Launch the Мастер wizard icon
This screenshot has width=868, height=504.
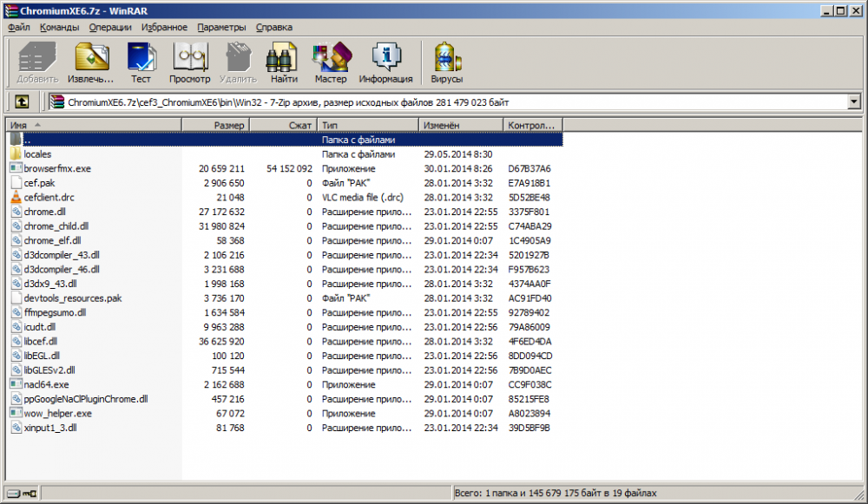pos(331,63)
